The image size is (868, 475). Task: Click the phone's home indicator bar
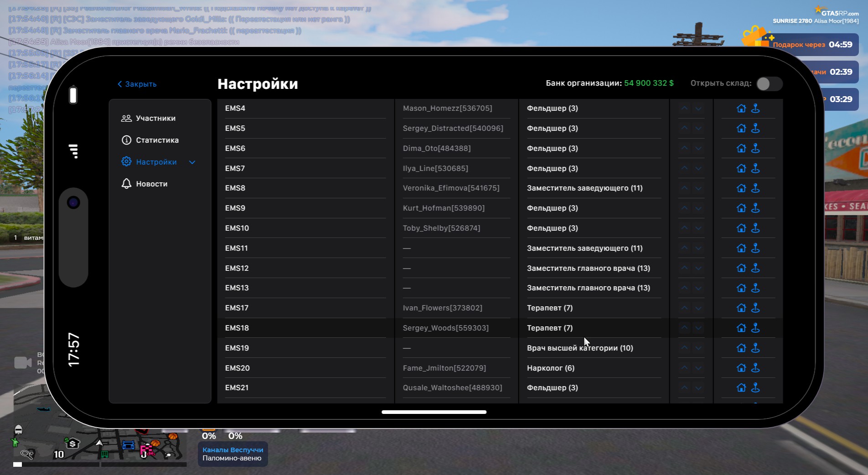pyautogui.click(x=434, y=412)
